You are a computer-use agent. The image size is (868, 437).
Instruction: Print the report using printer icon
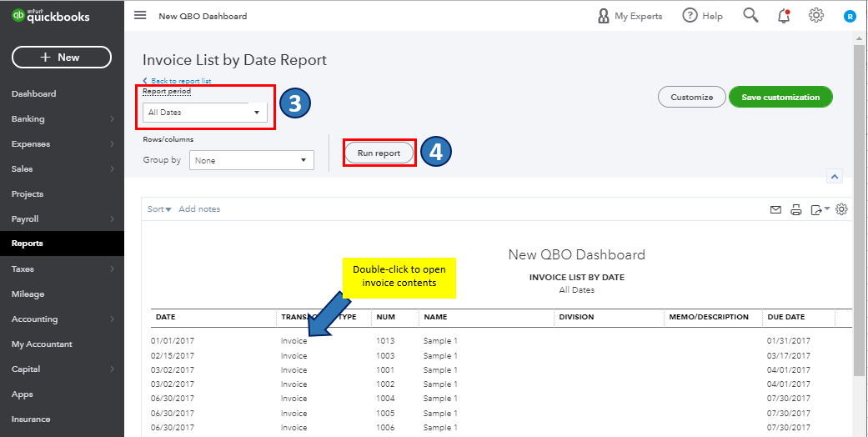point(796,209)
